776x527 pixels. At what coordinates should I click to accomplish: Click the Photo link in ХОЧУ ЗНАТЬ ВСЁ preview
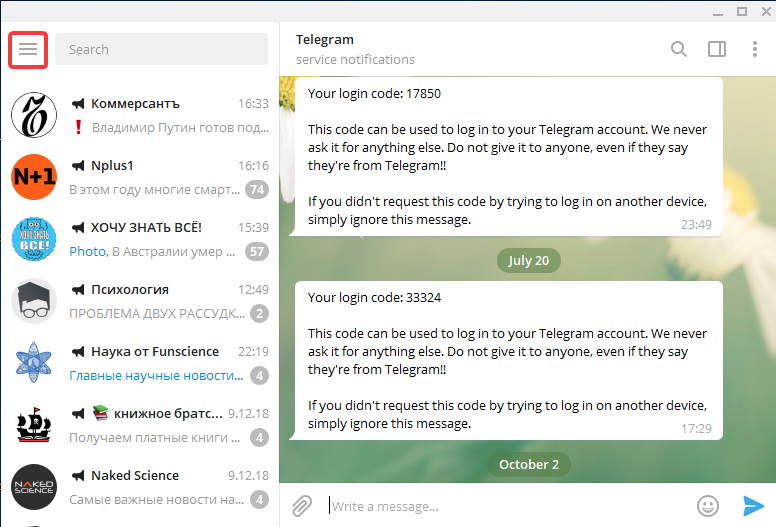point(89,251)
